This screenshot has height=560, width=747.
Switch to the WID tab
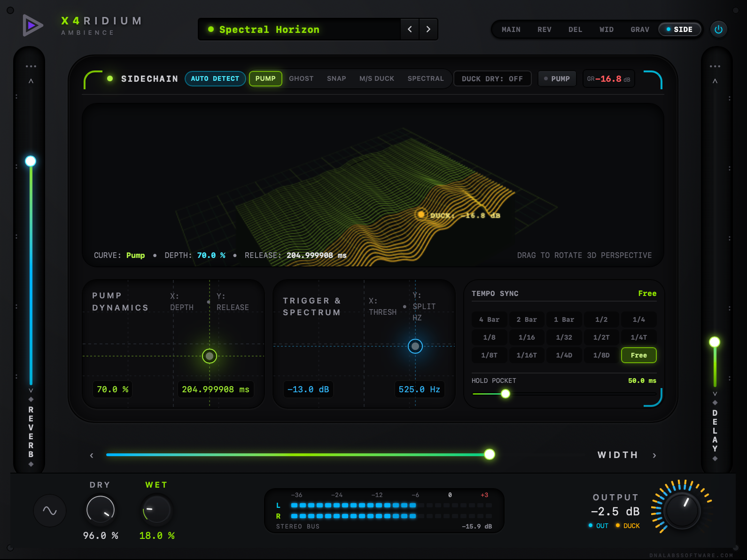(607, 29)
